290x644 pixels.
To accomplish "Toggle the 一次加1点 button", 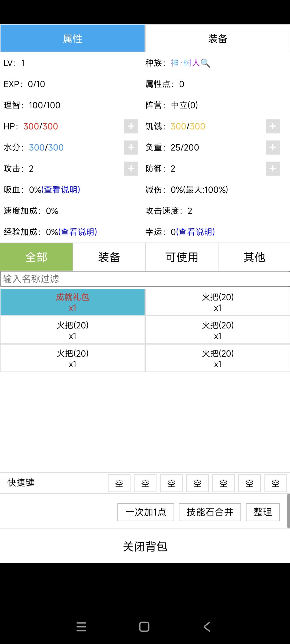I will (x=146, y=512).
